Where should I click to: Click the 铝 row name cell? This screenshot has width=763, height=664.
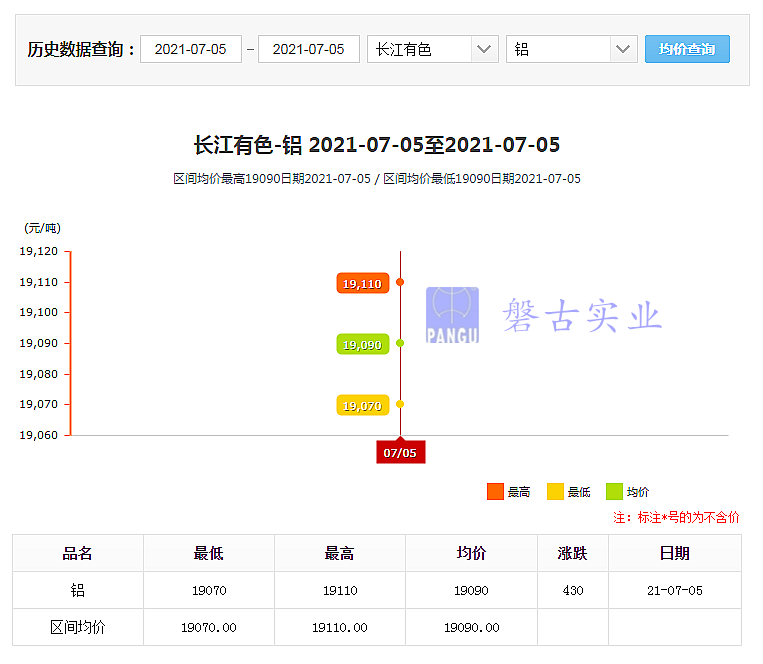coord(78,590)
